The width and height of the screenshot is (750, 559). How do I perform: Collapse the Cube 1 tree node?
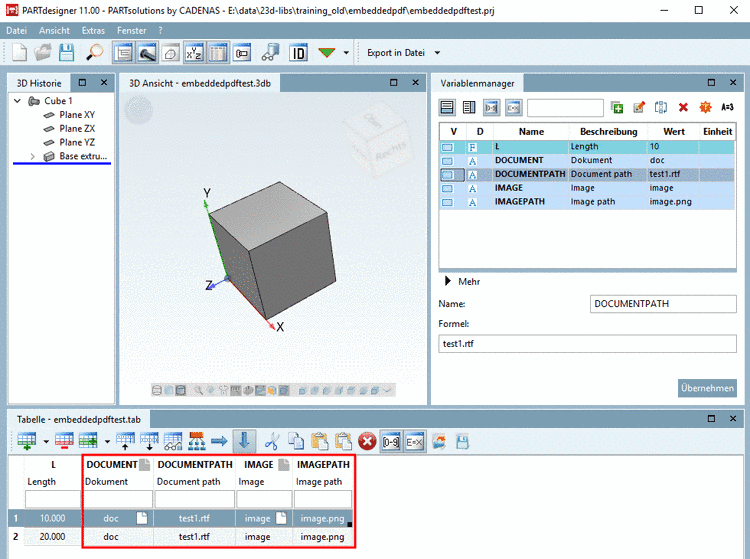click(x=17, y=101)
